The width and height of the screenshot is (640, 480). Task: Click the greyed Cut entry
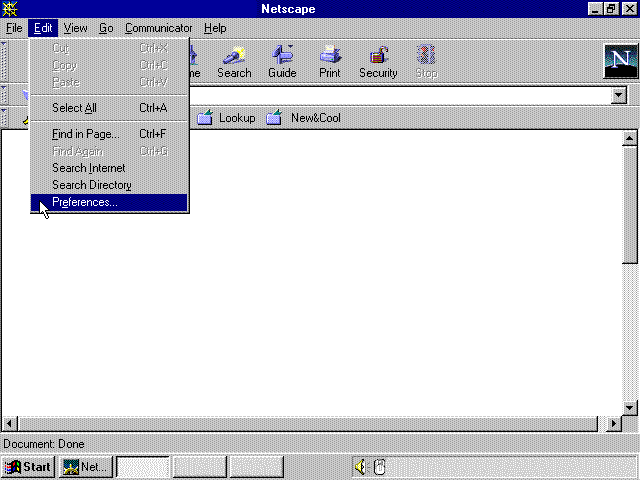[x=109, y=48]
